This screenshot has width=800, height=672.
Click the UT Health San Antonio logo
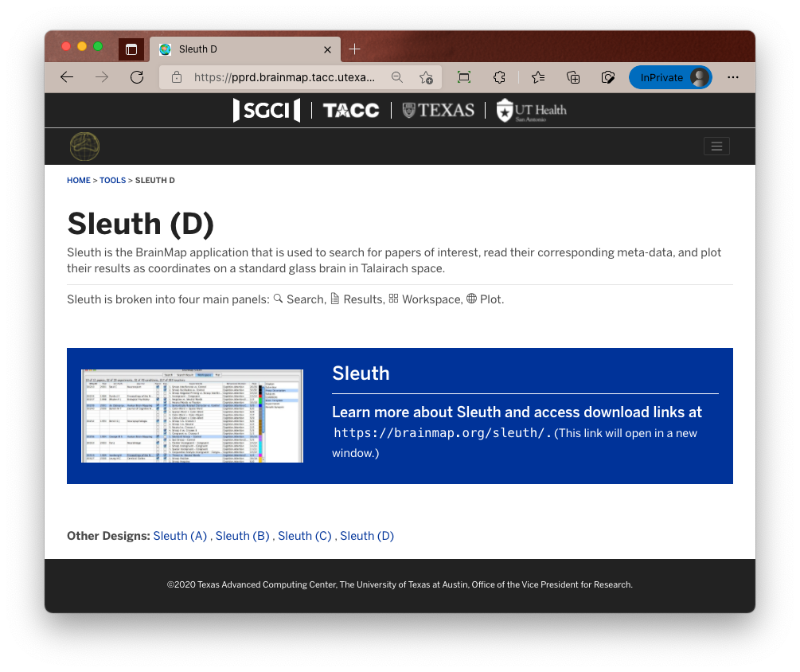531,110
